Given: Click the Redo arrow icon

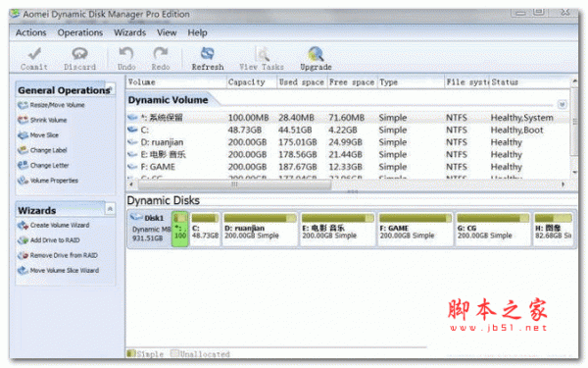Looking at the screenshot, I should click(161, 54).
